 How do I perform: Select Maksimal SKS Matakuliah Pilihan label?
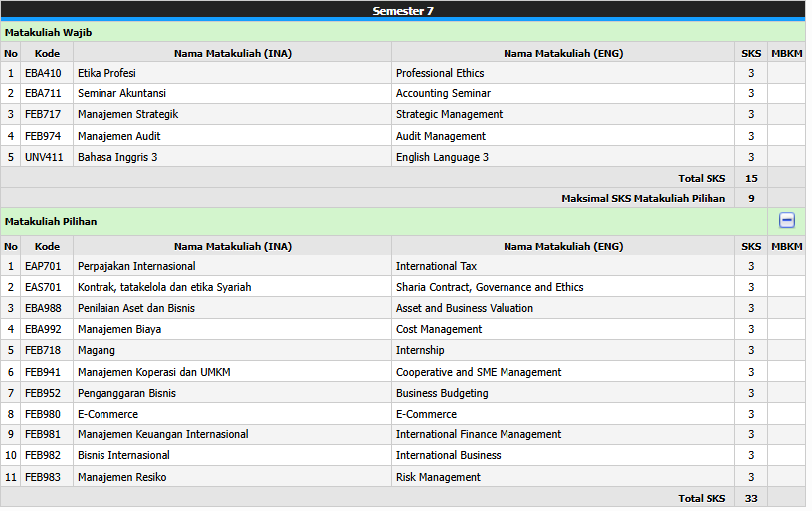click(643, 198)
